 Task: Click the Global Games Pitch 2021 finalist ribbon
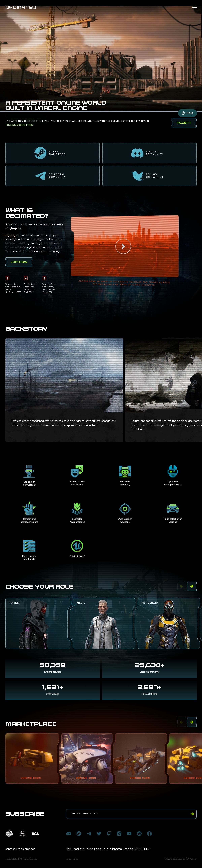pos(26,278)
